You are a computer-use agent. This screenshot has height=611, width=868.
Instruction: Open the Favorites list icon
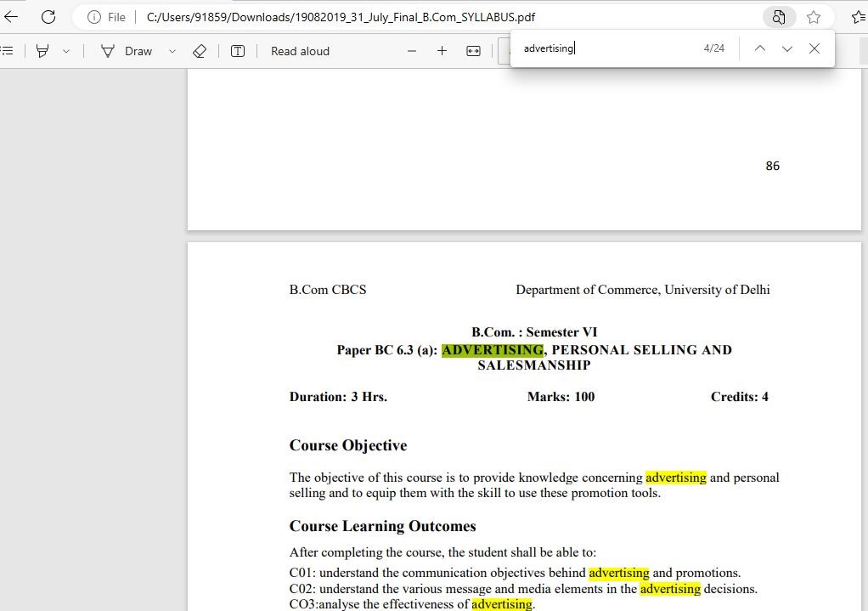[859, 17]
